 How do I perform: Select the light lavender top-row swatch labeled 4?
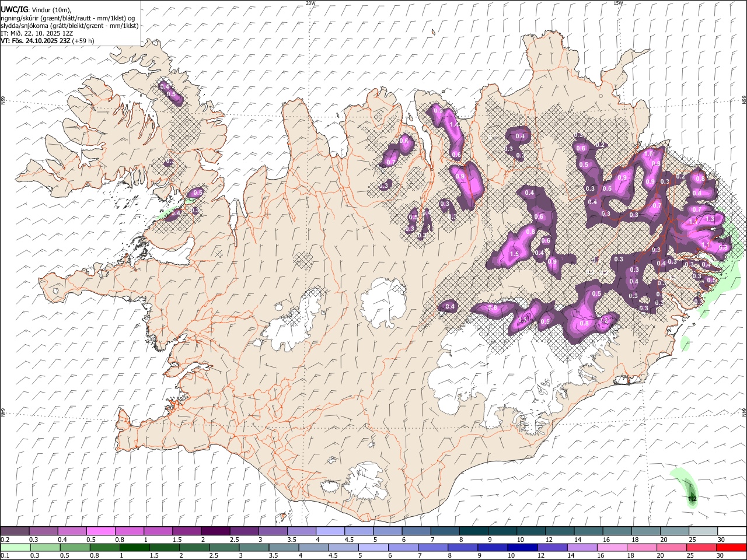tap(330, 531)
